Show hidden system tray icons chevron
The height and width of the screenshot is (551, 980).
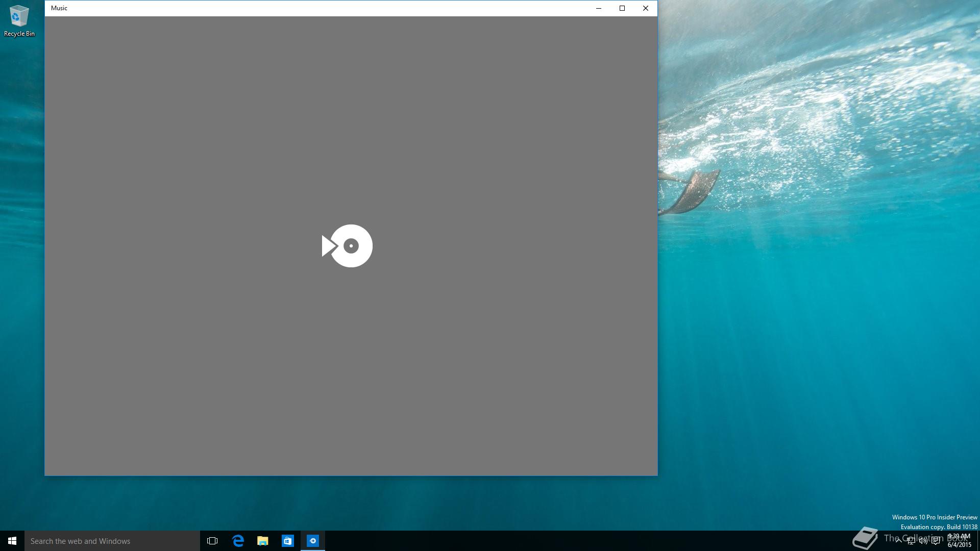tap(898, 541)
